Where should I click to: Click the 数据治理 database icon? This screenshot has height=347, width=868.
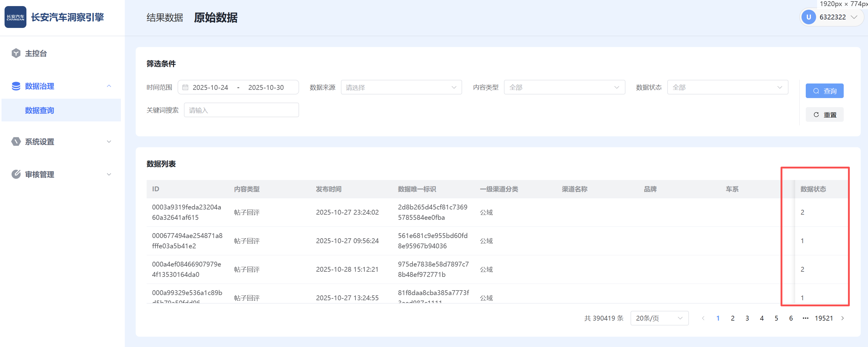(x=16, y=86)
